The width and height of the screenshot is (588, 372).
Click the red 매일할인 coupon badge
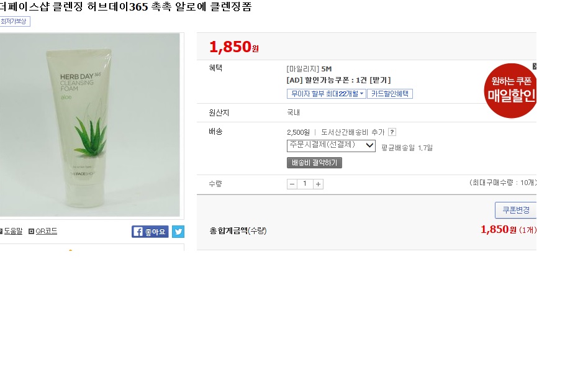(x=510, y=92)
